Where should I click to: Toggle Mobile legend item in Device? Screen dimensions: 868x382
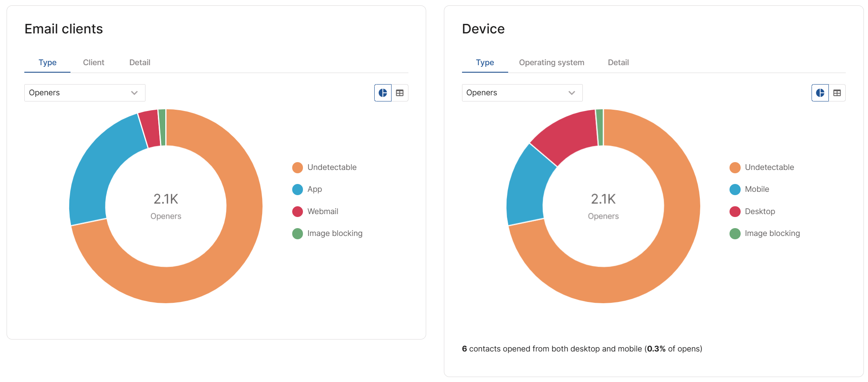749,189
